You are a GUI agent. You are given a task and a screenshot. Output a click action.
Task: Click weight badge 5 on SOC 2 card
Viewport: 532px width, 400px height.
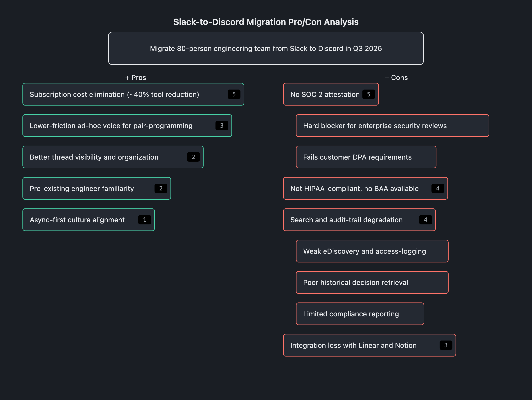[369, 94]
